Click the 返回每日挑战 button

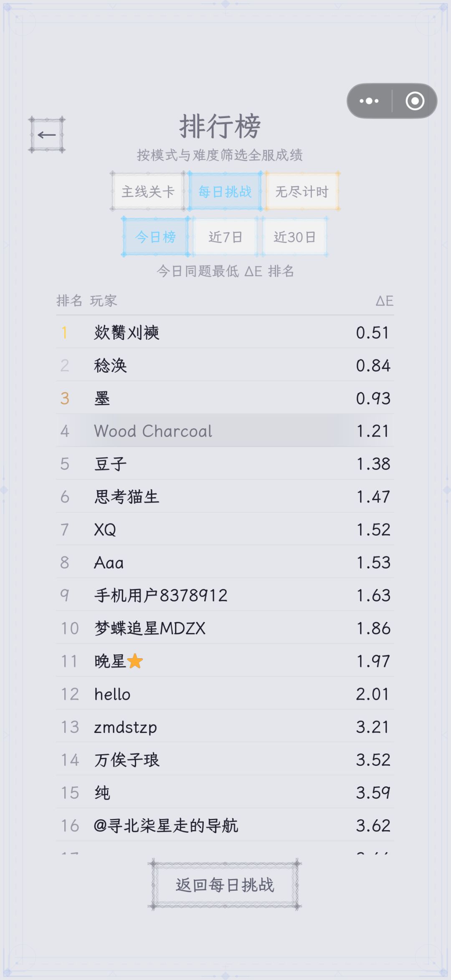point(225,885)
